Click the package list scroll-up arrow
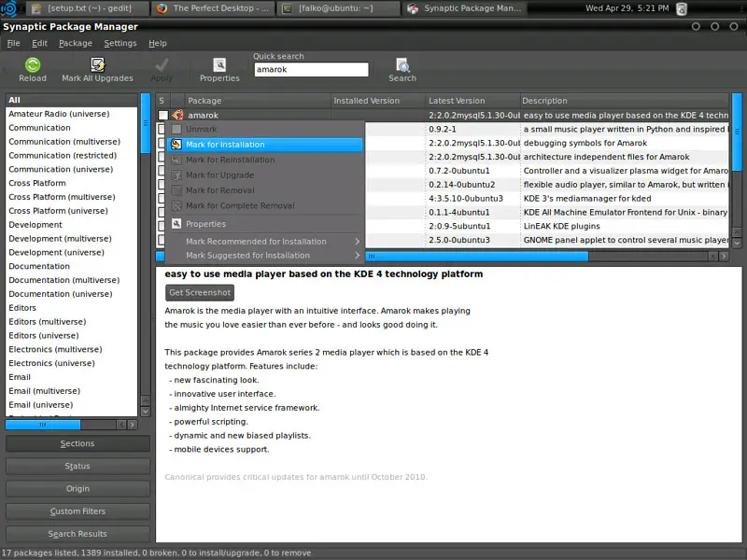747x560 pixels. [x=737, y=231]
